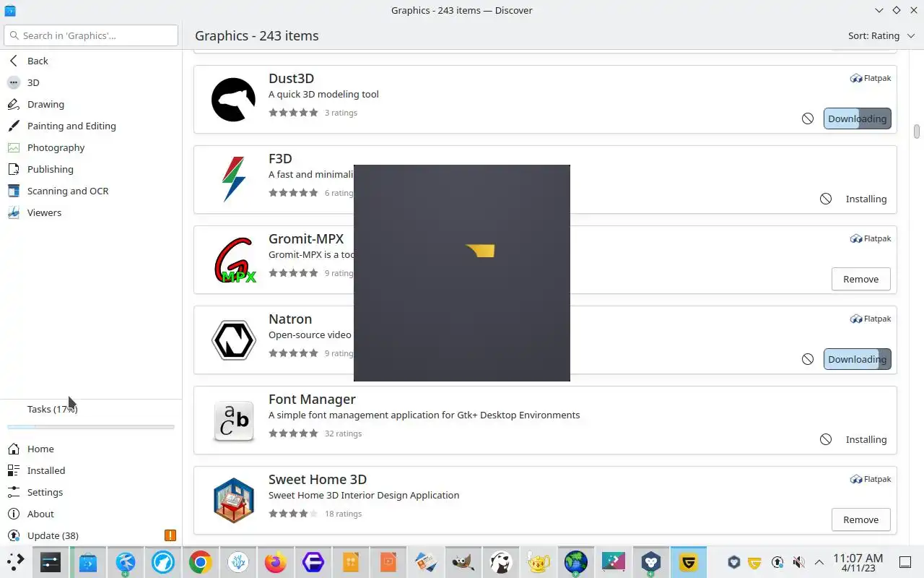Cancel the Natron download
Screen dimensions: 924x578
(808, 359)
